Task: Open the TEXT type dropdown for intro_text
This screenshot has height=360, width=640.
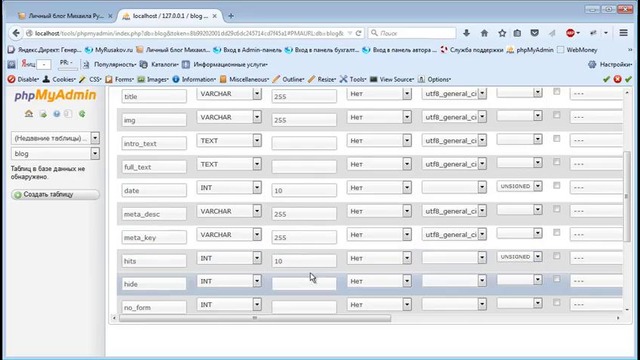Action: 229,141
